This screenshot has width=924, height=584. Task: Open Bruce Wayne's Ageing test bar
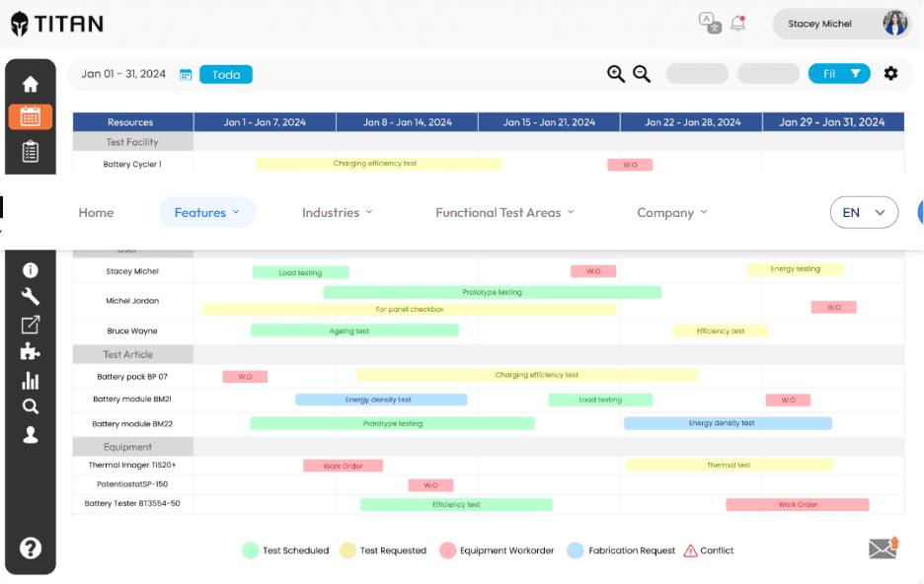354,330
